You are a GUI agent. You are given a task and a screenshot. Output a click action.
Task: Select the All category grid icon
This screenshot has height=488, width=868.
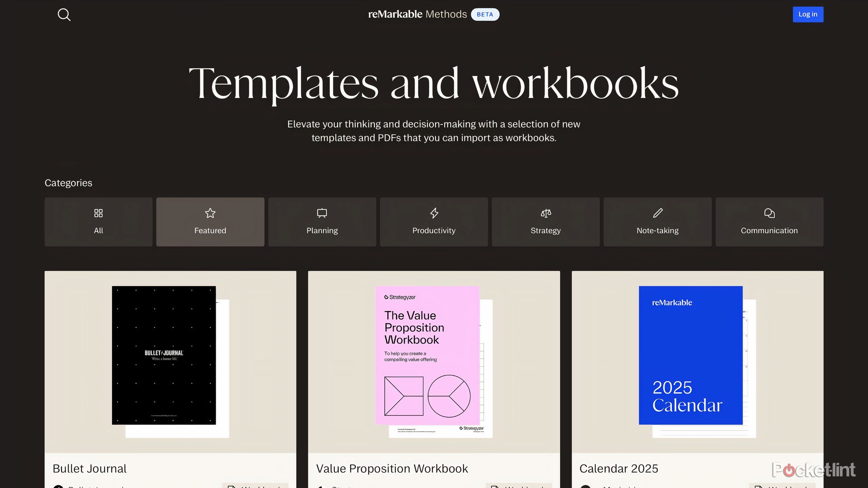click(x=98, y=213)
